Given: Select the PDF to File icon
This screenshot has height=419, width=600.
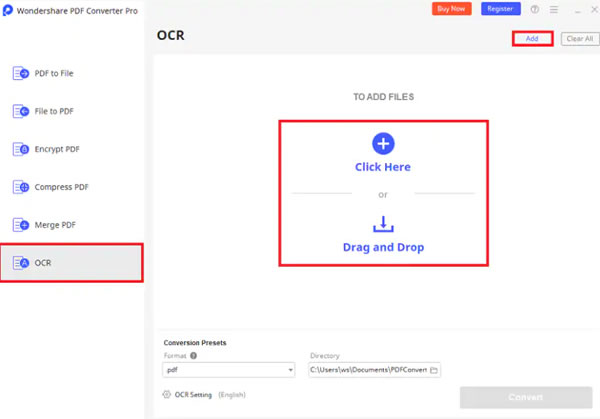Looking at the screenshot, I should [21, 73].
